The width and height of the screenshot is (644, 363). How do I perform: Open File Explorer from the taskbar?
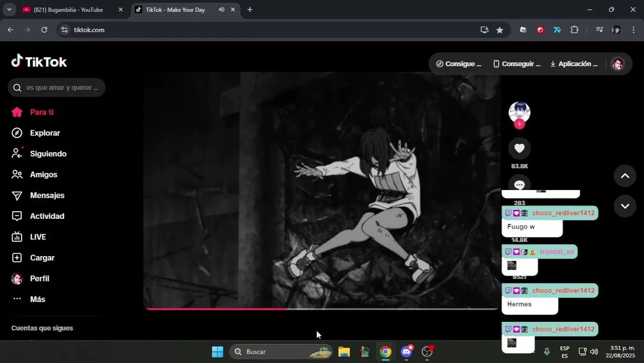[344, 352]
